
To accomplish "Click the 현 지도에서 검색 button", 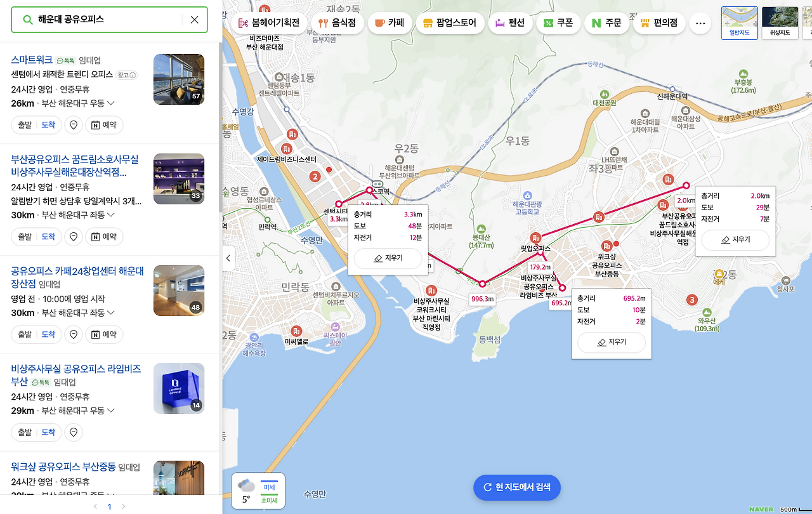I will point(517,487).
